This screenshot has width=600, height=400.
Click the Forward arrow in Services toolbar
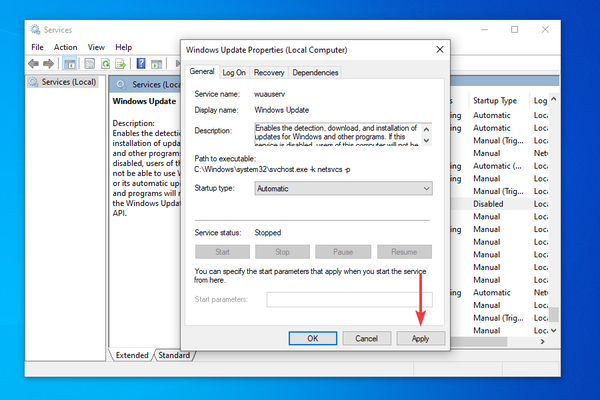click(x=48, y=64)
